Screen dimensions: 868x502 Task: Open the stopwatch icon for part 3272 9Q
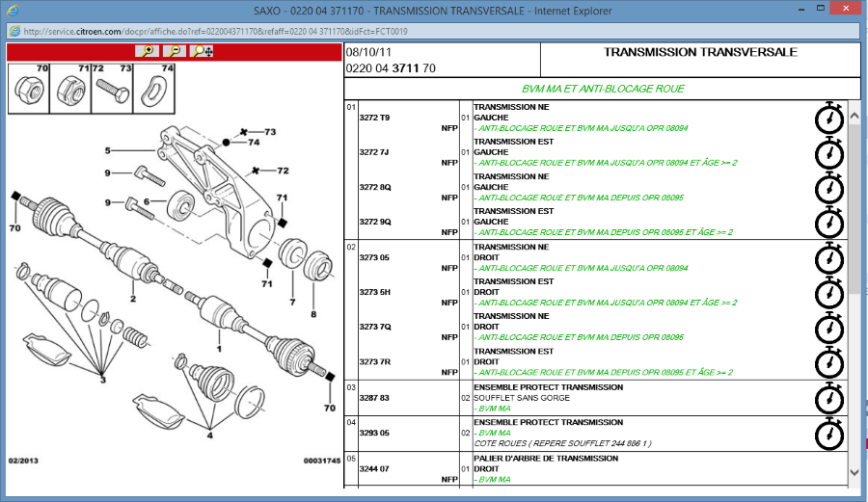829,222
